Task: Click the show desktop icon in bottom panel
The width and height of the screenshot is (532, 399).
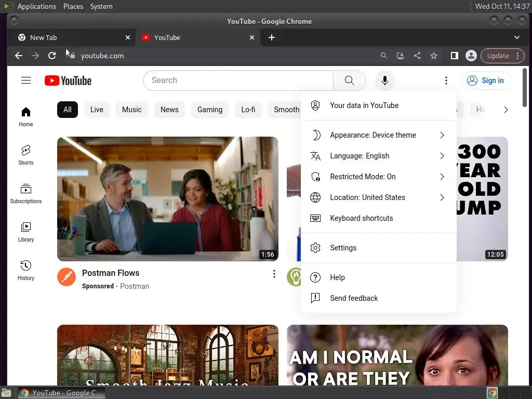Action: 6,393
